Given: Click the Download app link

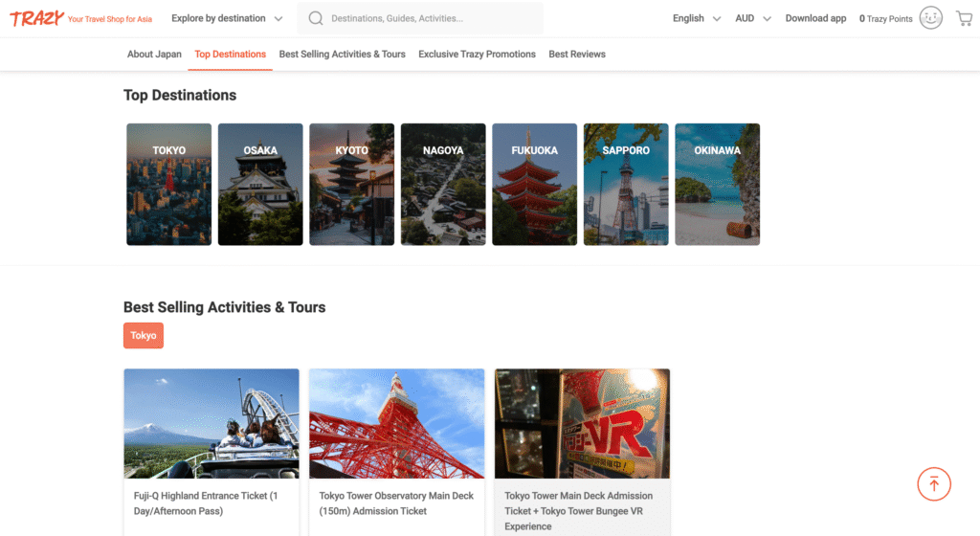Looking at the screenshot, I should [x=815, y=18].
